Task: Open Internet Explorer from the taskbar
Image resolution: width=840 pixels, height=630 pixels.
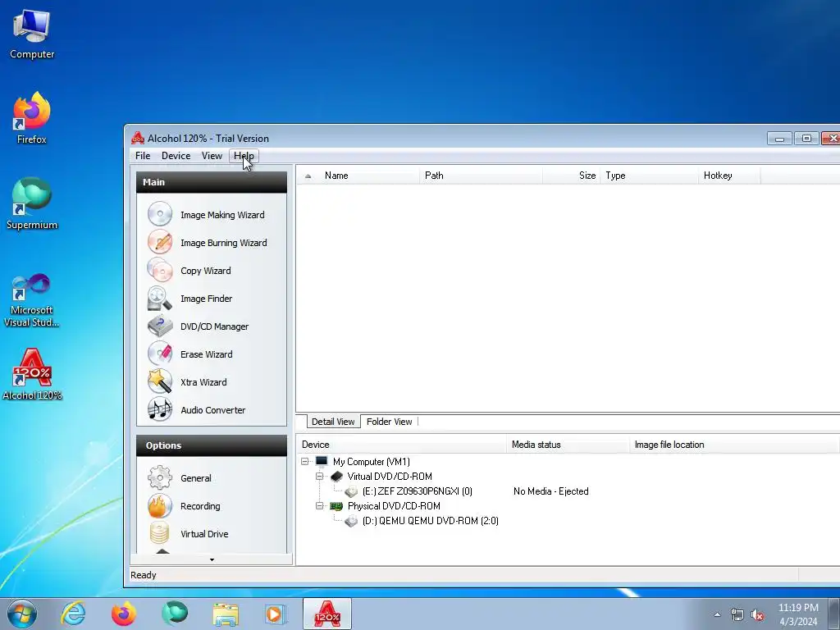Action: (73, 614)
